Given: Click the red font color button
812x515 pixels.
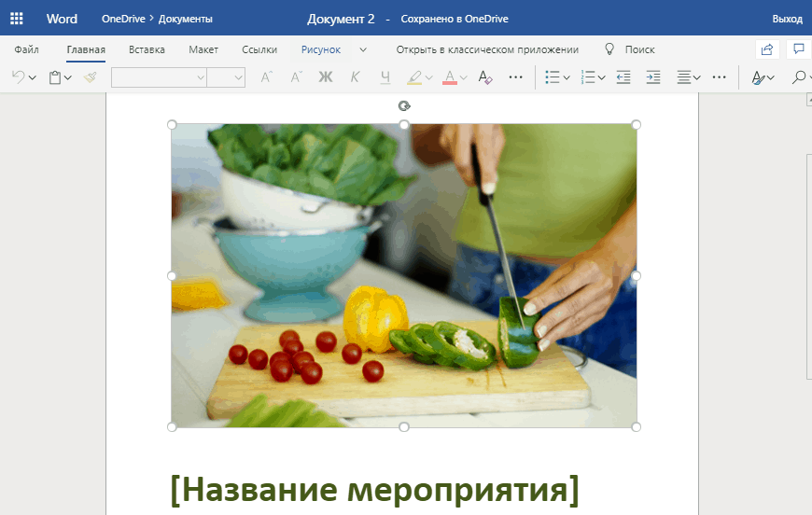Looking at the screenshot, I should click(449, 77).
